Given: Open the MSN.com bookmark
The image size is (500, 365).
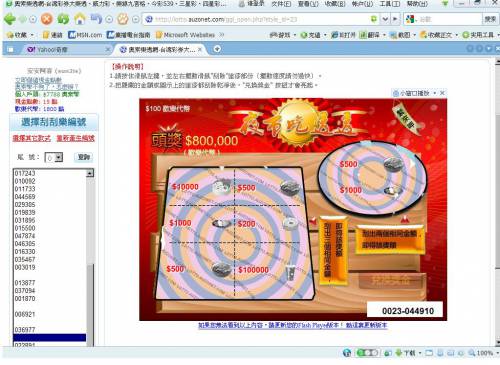Looking at the screenshot, I should tap(85, 35).
